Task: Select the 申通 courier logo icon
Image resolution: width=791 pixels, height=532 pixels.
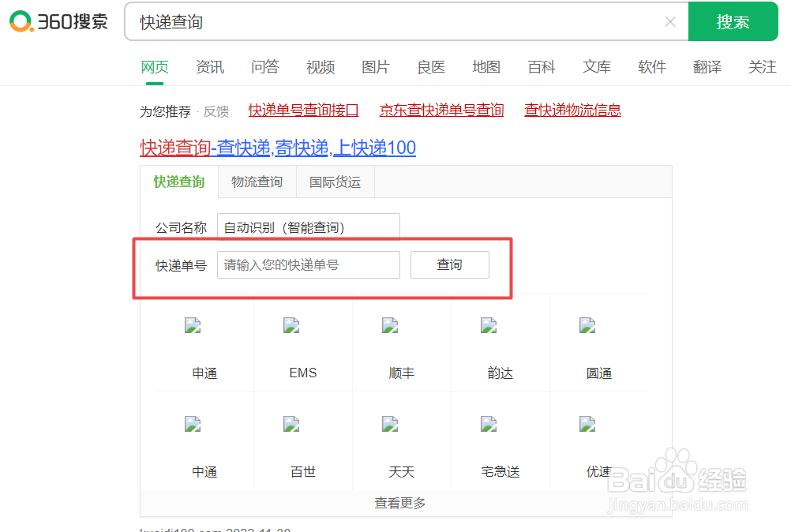Action: [193, 326]
